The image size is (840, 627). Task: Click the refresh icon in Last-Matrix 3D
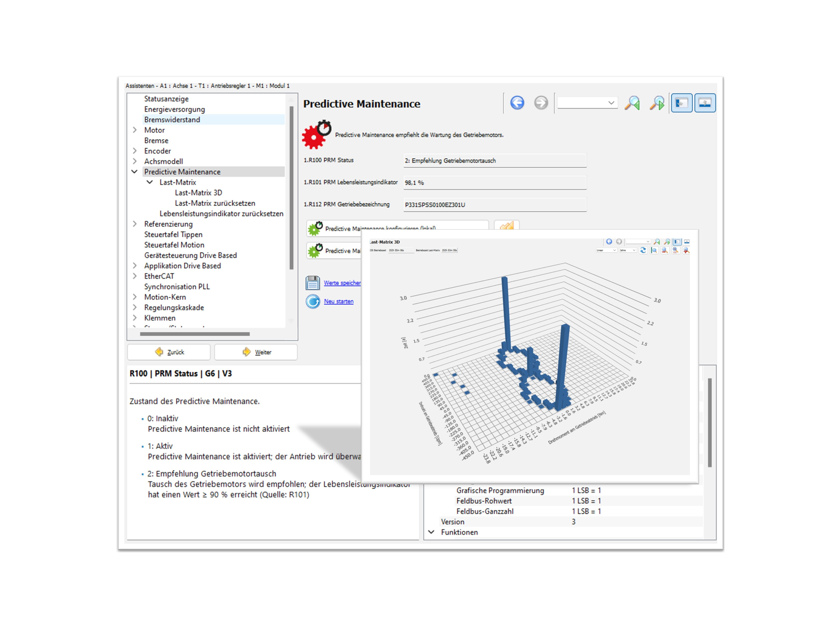tap(643, 250)
